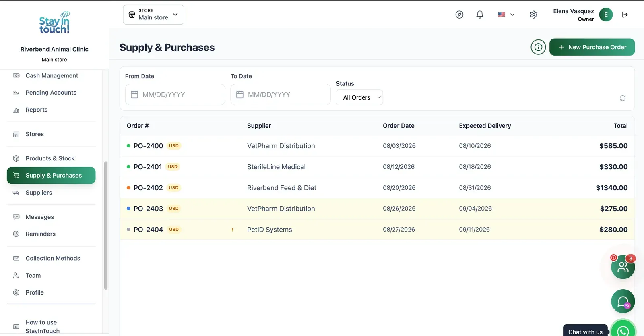644x336 pixels.
Task: Open the language flag dropdown
Action: click(506, 15)
